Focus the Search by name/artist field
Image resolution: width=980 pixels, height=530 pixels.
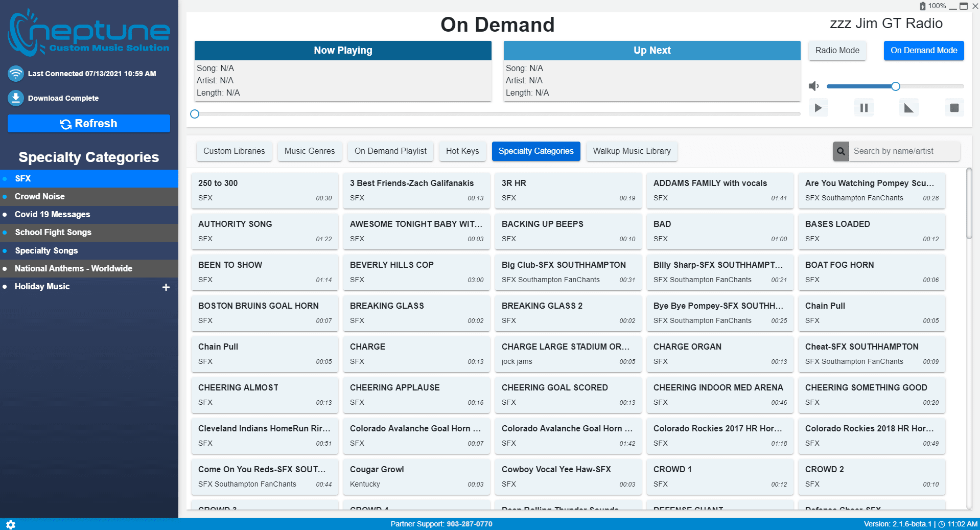[x=903, y=151]
